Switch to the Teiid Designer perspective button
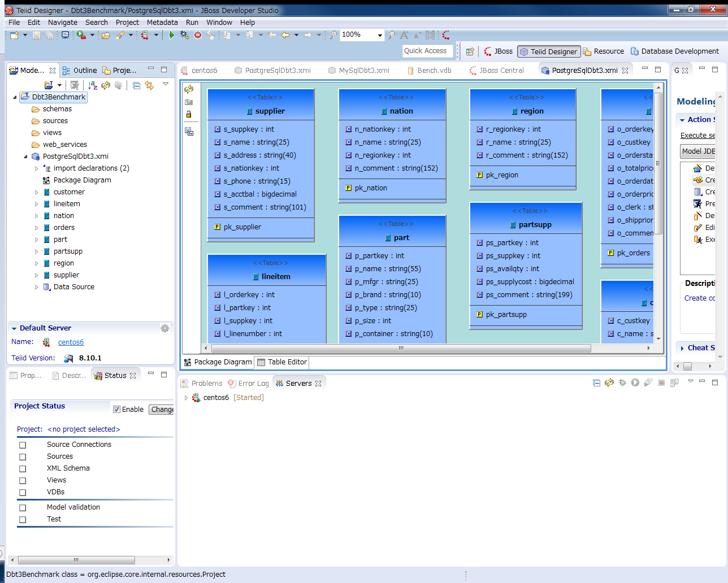728x583 pixels. click(x=549, y=51)
